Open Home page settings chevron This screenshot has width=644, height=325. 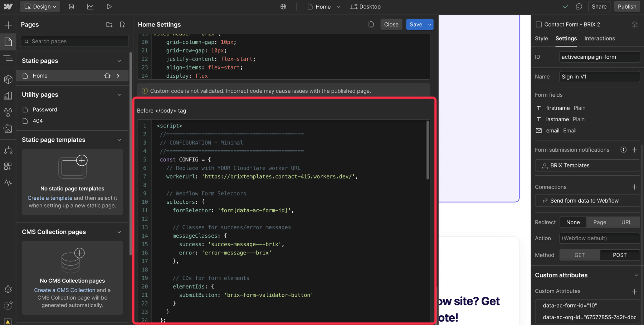tap(118, 76)
